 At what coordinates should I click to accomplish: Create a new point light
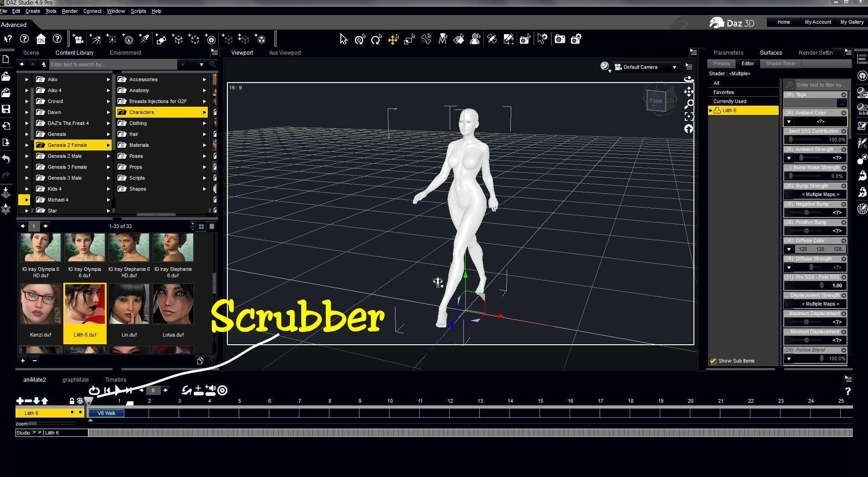[112, 40]
